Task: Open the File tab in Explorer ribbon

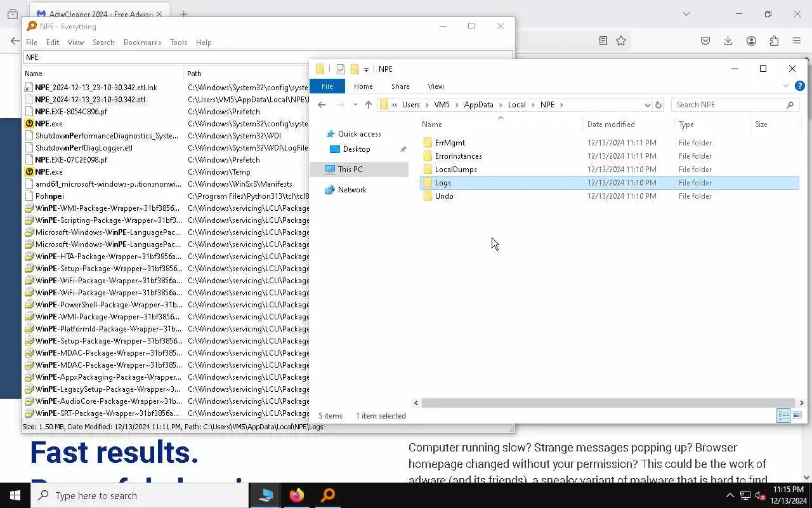Action: [x=327, y=86]
